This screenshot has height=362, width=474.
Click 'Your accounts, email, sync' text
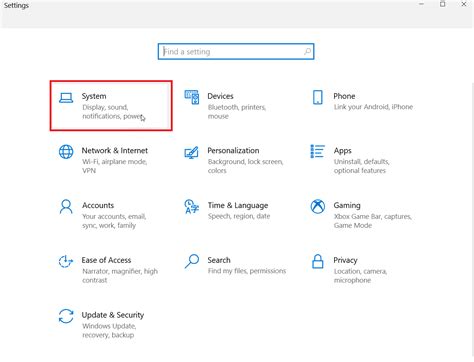[114, 221]
